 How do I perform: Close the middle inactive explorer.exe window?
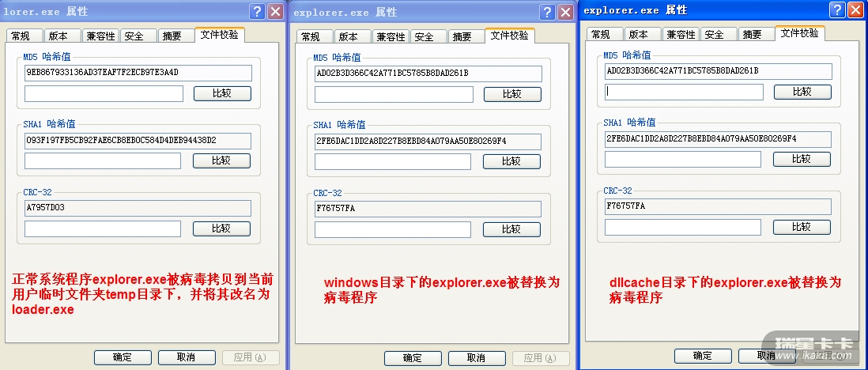[565, 13]
